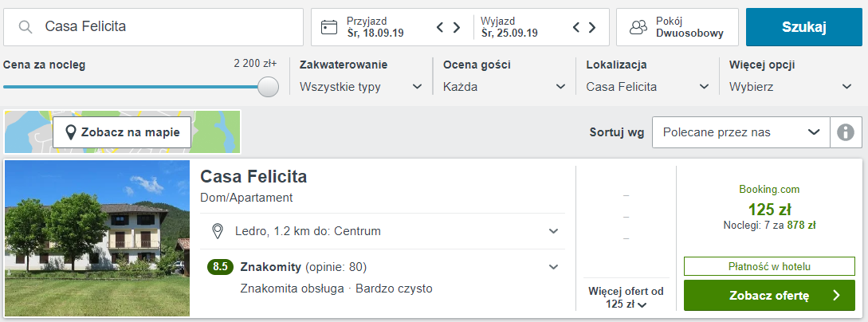This screenshot has height=322, width=868.
Task: Open the Ocena gości dropdown
Action: click(x=505, y=87)
